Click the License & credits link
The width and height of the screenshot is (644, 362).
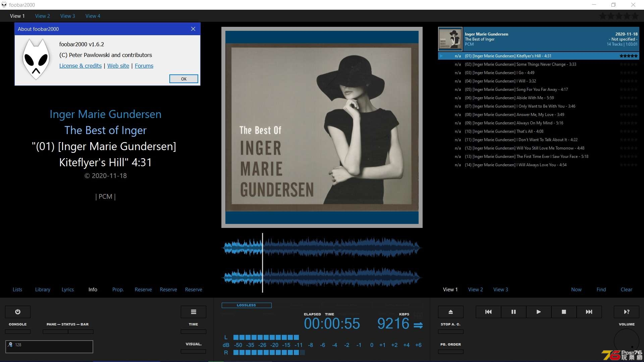79,65
